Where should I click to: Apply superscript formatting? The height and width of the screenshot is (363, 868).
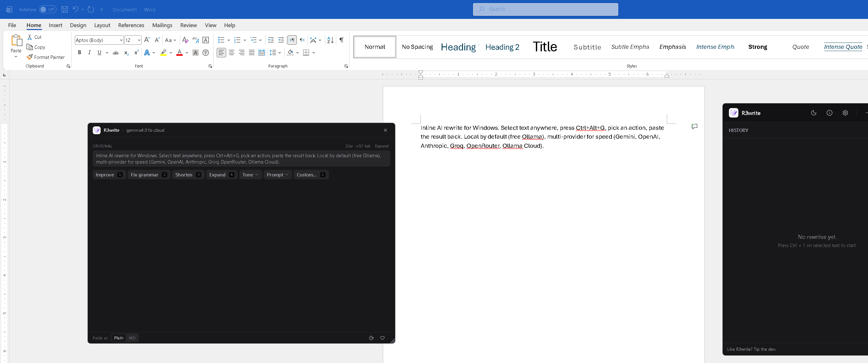point(136,53)
